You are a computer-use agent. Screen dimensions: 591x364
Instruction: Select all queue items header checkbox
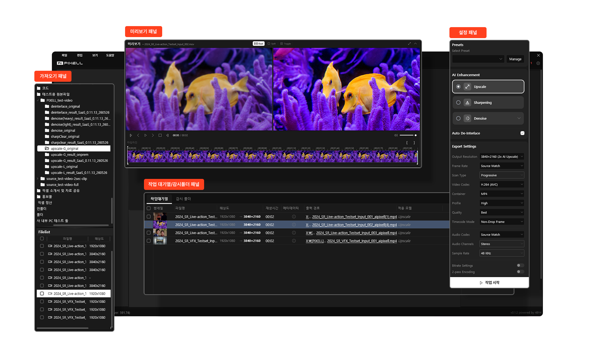point(149,208)
